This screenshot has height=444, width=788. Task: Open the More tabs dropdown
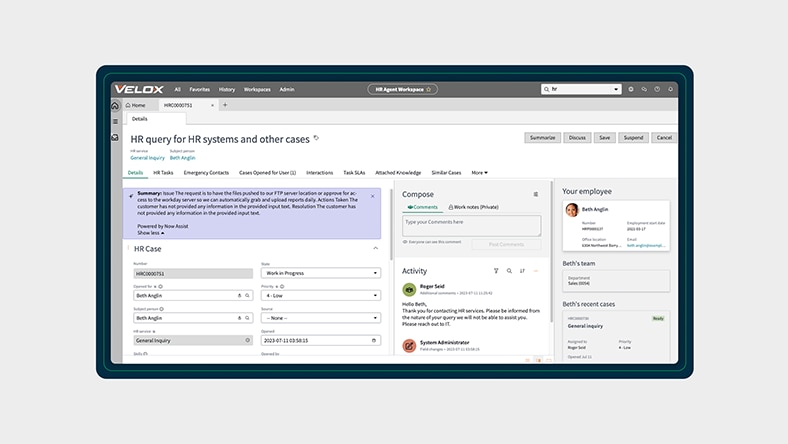[x=479, y=172]
